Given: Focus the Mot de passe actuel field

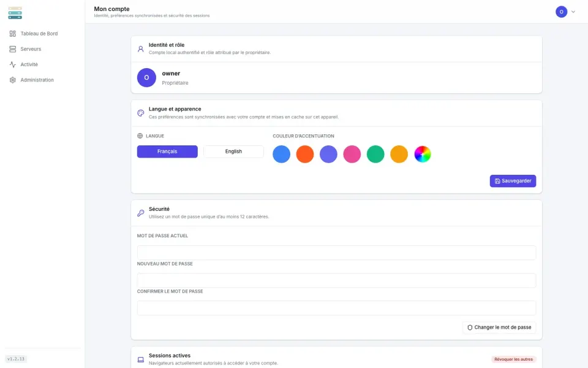Looking at the screenshot, I should (336, 253).
